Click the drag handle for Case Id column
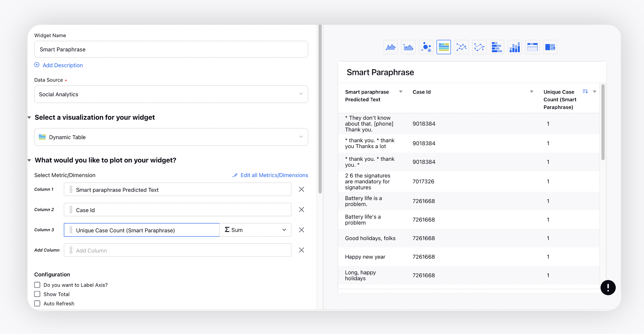This screenshot has width=644, height=334. [x=71, y=210]
